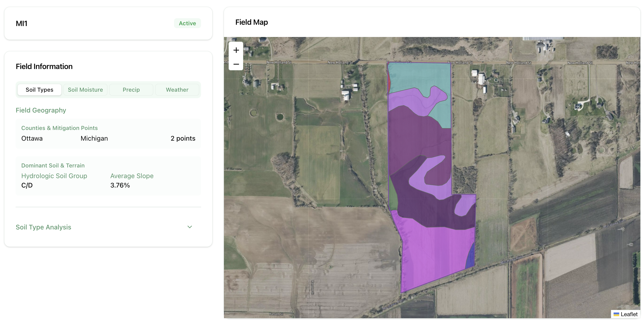
Task: Open the Precip tab
Action: (131, 90)
